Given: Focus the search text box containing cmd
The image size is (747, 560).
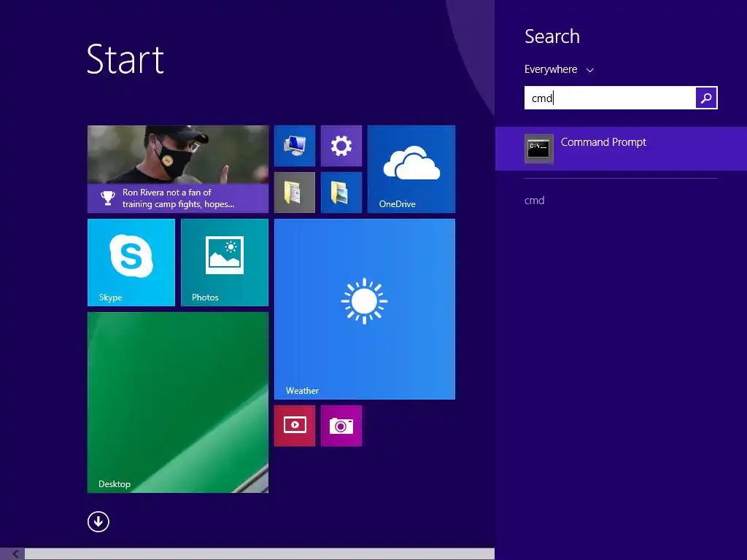Looking at the screenshot, I should click(610, 98).
